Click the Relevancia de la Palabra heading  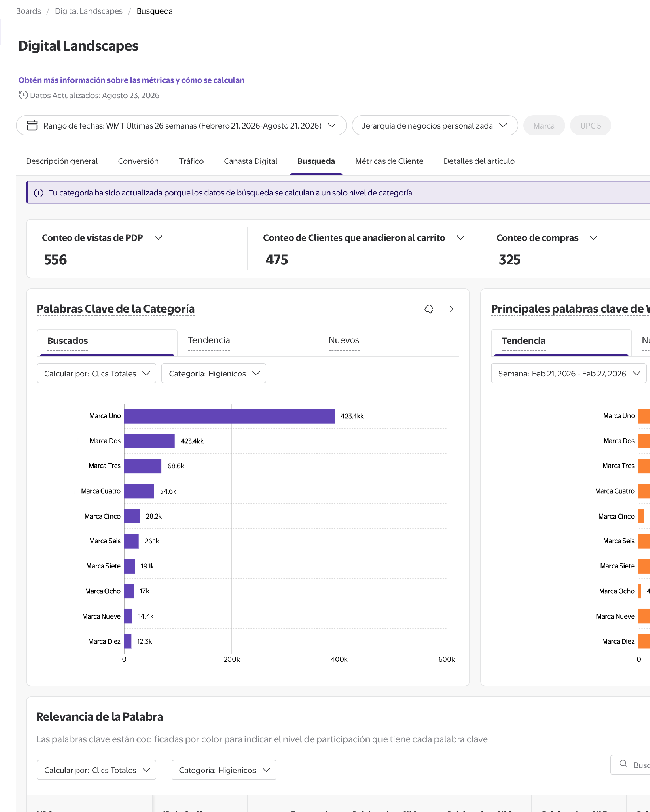tap(100, 717)
